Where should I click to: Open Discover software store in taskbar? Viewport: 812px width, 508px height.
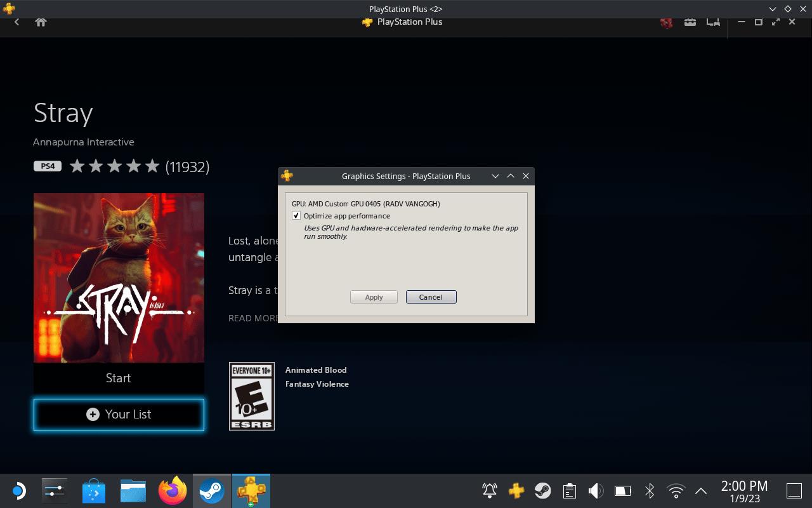tap(94, 491)
